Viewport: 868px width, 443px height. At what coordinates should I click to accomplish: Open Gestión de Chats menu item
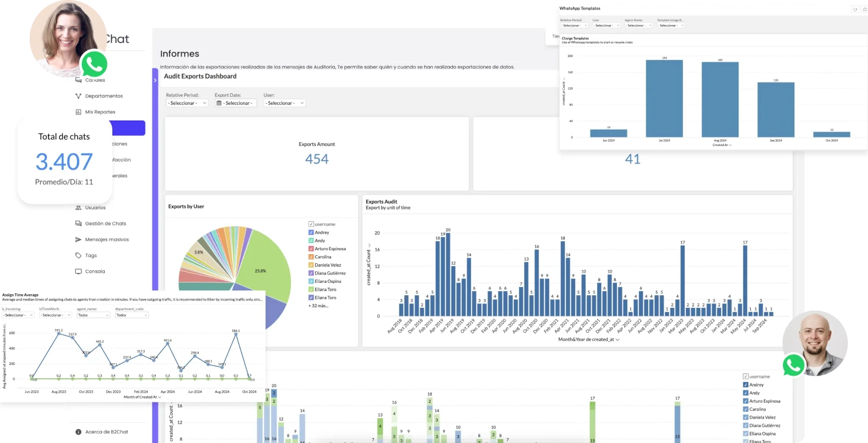coord(106,224)
